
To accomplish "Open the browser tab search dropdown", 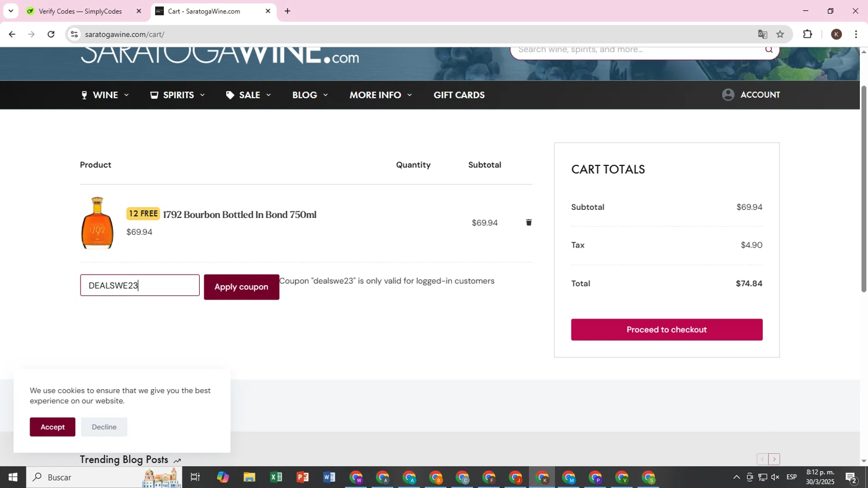I will pos(10,11).
